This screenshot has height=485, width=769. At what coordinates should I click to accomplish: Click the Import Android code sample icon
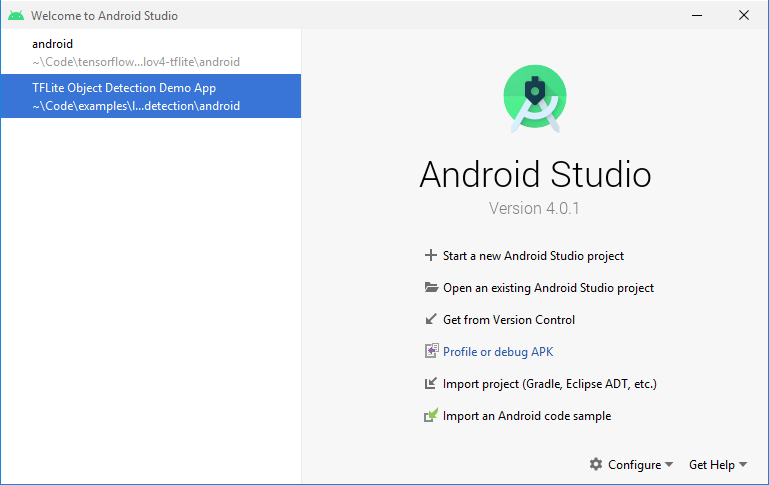431,415
